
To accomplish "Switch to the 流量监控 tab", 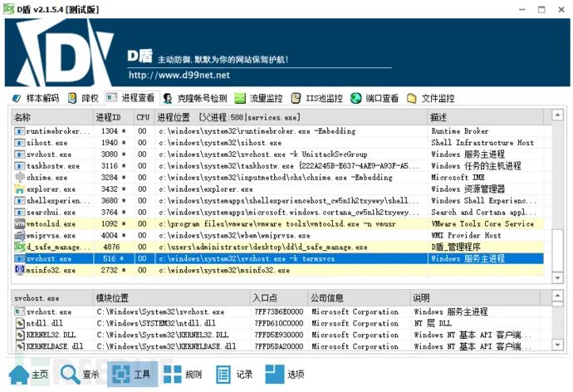I will point(258,98).
